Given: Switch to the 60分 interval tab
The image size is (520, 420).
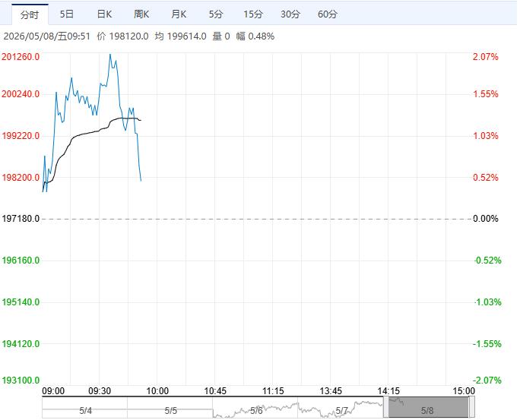Looking at the screenshot, I should tap(328, 14).
